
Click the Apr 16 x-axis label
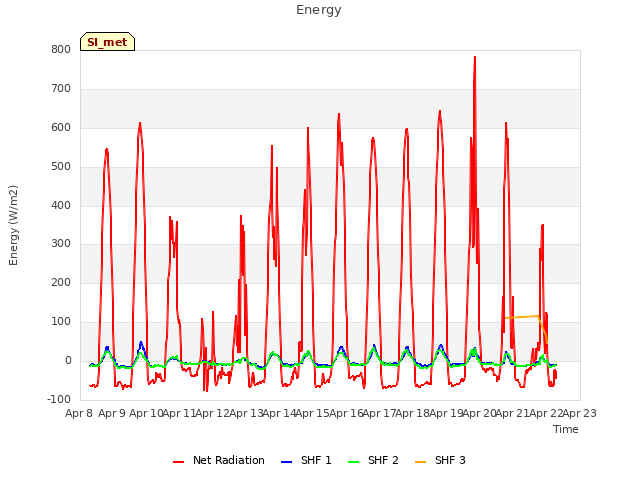(346, 413)
